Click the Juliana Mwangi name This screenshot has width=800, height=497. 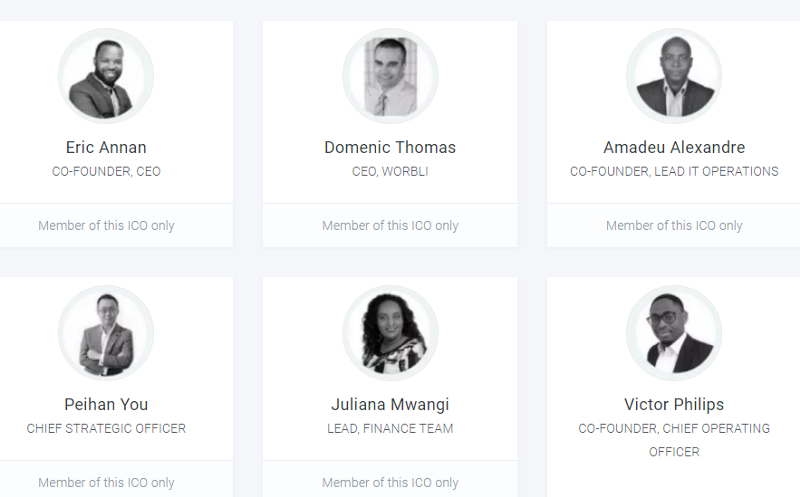[x=390, y=405]
